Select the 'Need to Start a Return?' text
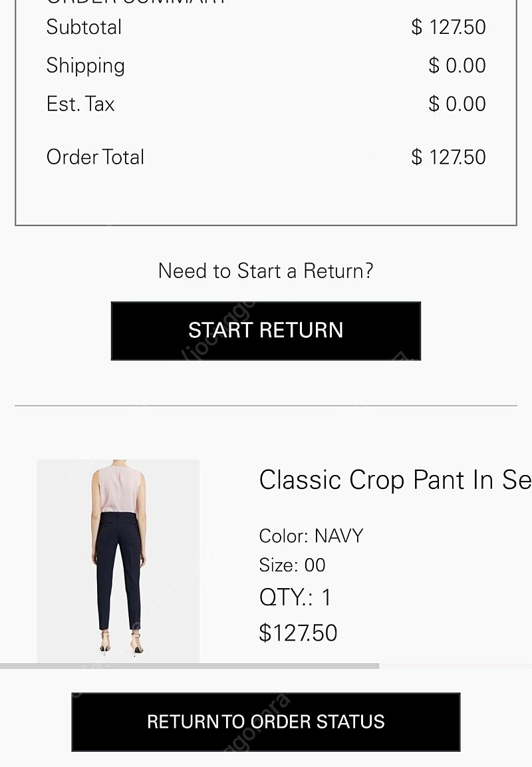The image size is (532, 767). (265, 271)
